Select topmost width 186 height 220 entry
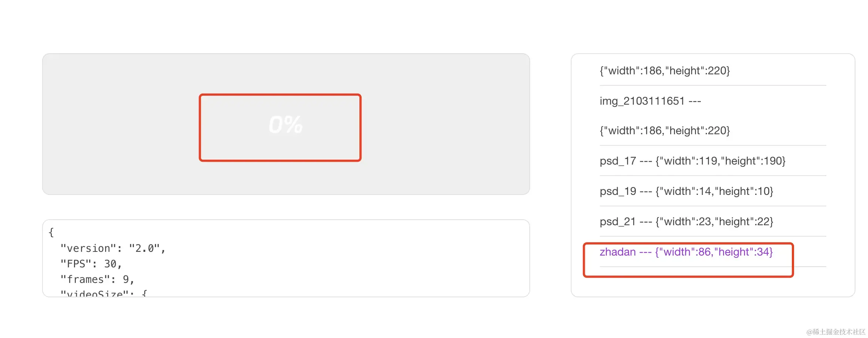 665,71
